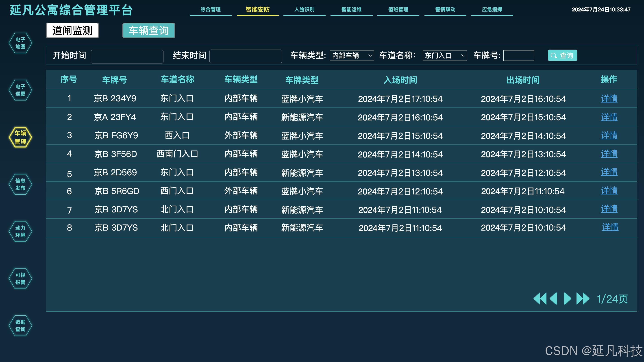
Task: Expand the 车辆类型 dropdown showing 内部车辆
Action: pyautogui.click(x=352, y=55)
